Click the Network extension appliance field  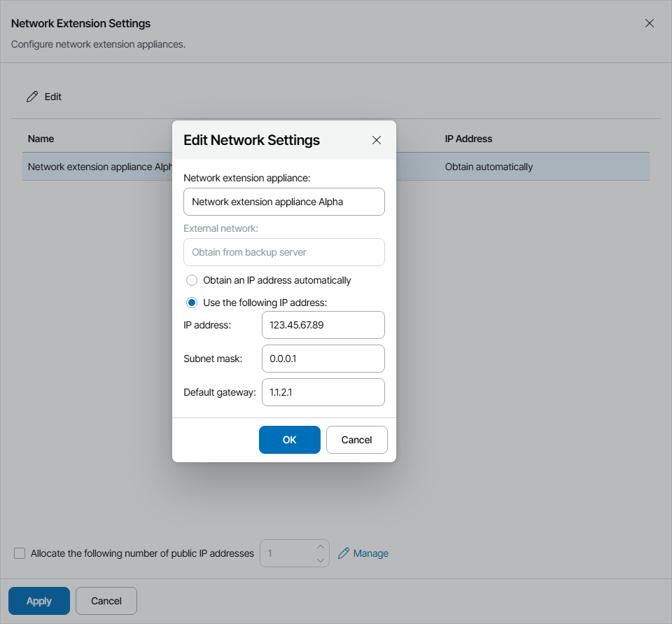pyautogui.click(x=284, y=202)
